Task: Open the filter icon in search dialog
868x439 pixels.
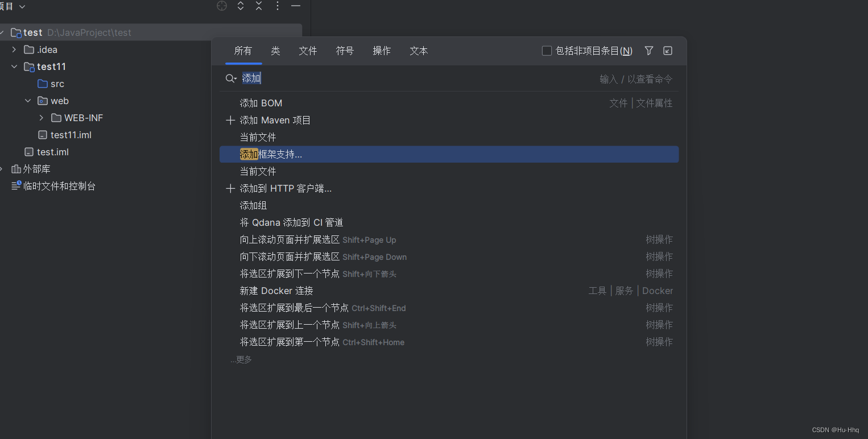Action: coord(648,51)
